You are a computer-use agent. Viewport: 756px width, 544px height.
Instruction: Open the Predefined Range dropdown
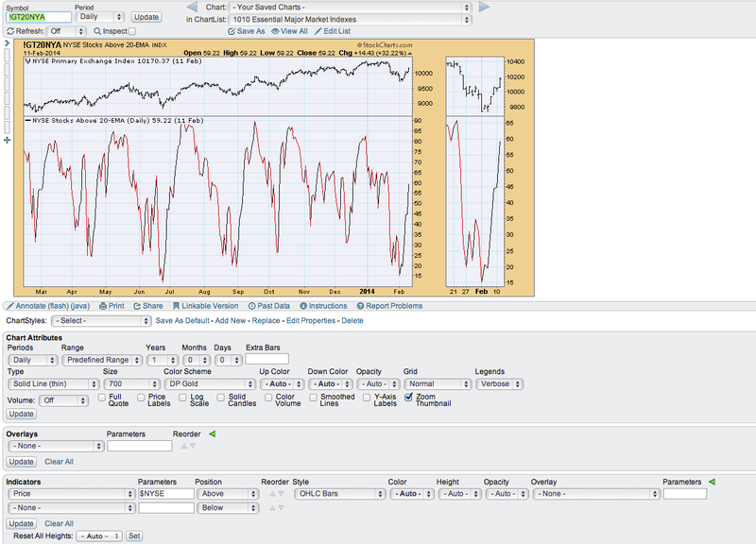(102, 360)
